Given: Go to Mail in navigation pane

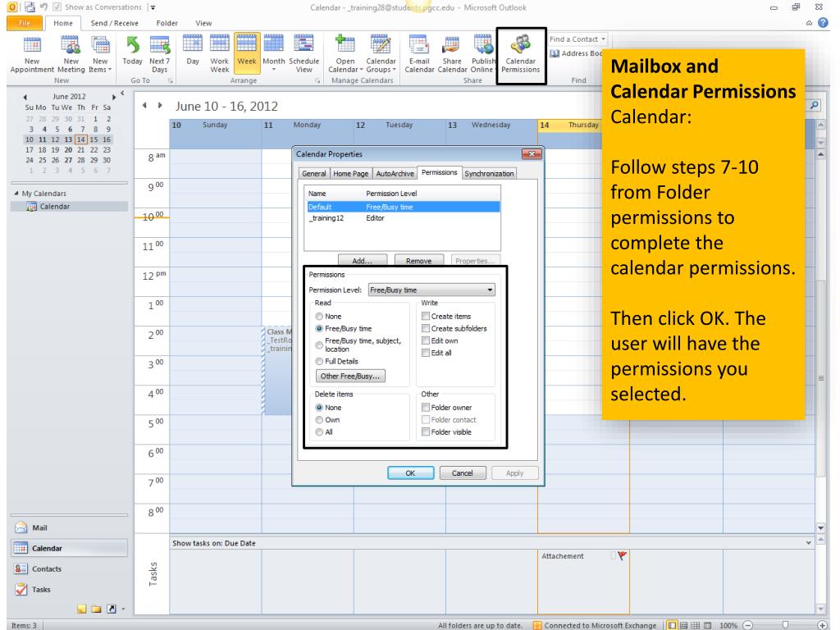Looking at the screenshot, I should 69,527.
